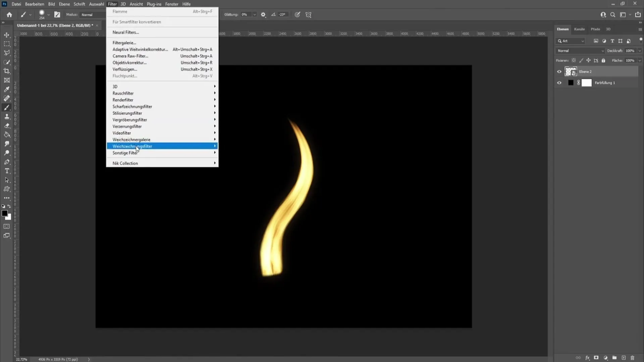Select the Dodge tool
Viewport: 644px width, 362px height.
point(7,153)
